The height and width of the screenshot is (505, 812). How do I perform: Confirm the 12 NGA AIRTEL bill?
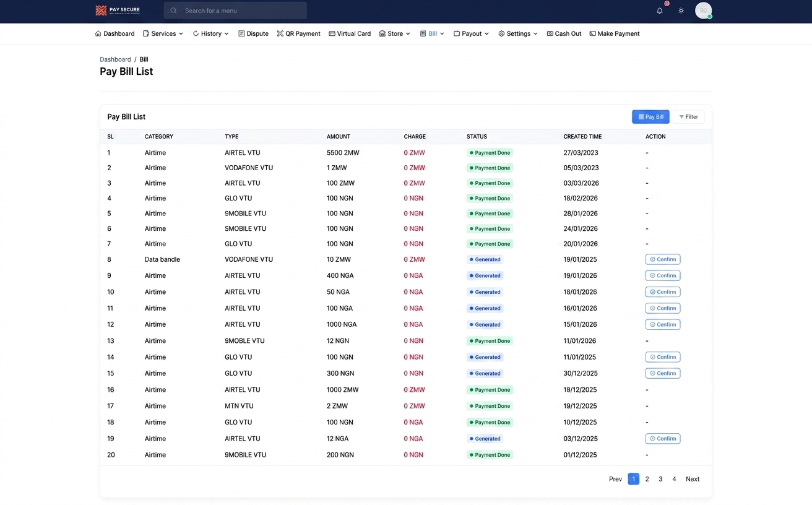pyautogui.click(x=663, y=438)
